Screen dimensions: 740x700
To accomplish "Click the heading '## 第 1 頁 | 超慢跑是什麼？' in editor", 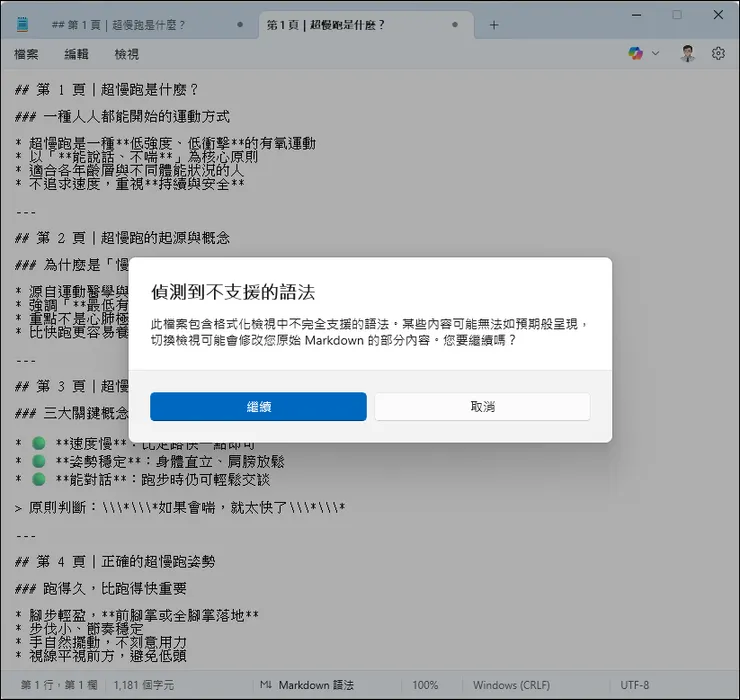I will point(107,89).
